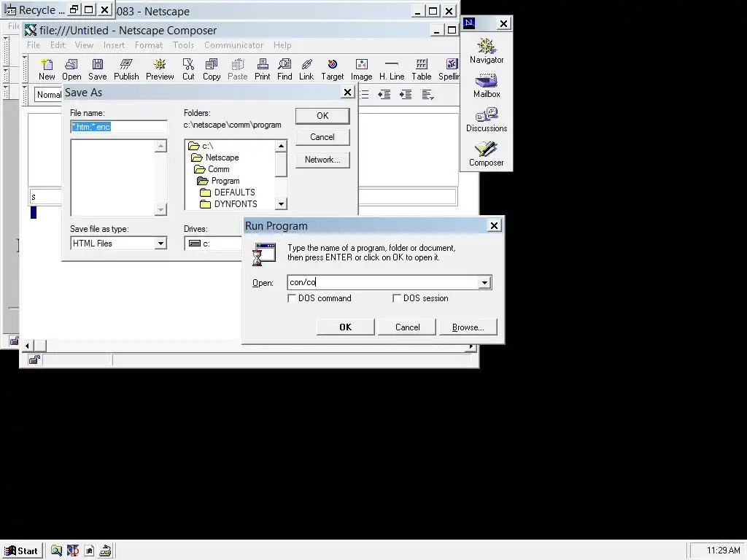Click the Paste toolbar icon
Screen dimensions: 747x560
tap(237, 69)
